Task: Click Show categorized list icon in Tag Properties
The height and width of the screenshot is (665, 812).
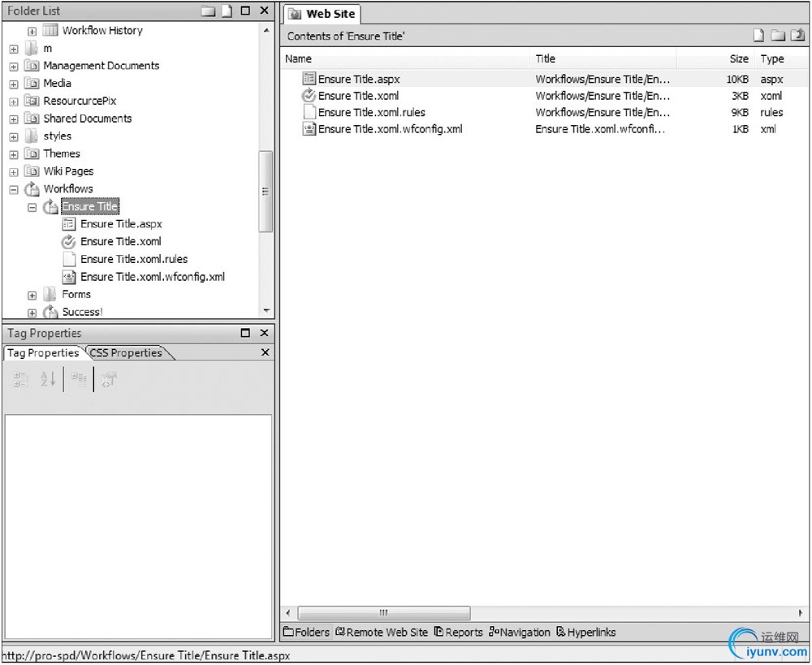Action: tap(21, 379)
